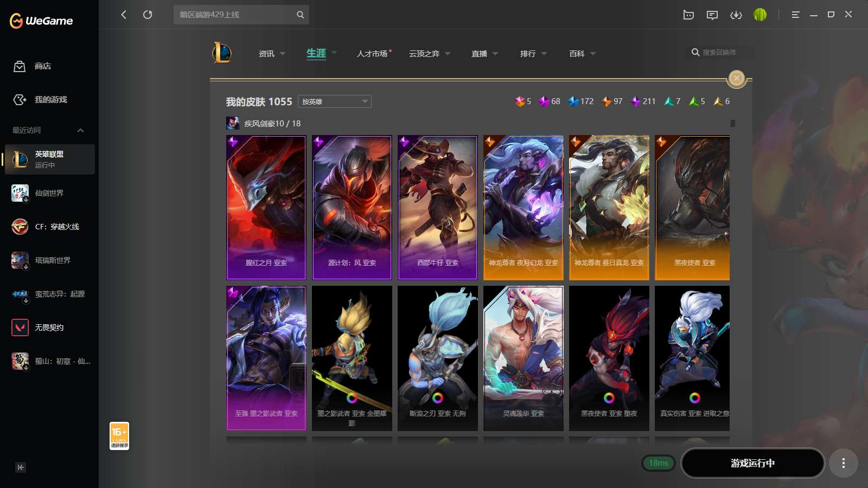Select the 源计划: 风 亚索 skin card
Viewport: 868px width, 488px height.
point(352,208)
